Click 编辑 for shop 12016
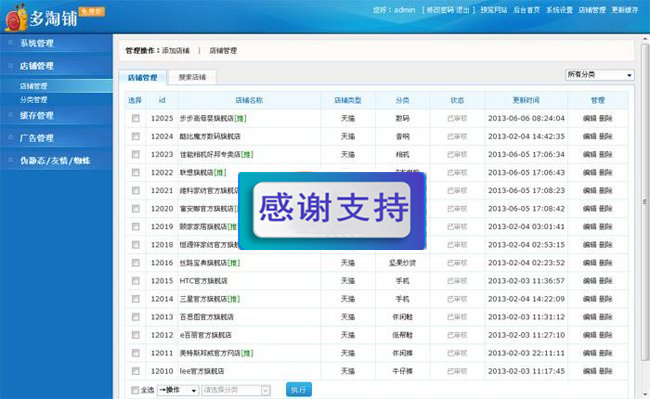The image size is (650, 399). pos(589,263)
